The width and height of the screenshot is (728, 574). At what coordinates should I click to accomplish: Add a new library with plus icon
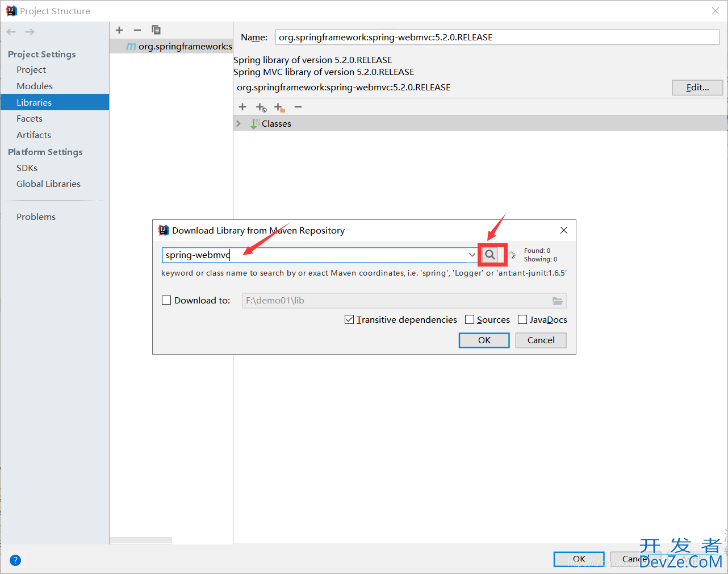coord(119,30)
